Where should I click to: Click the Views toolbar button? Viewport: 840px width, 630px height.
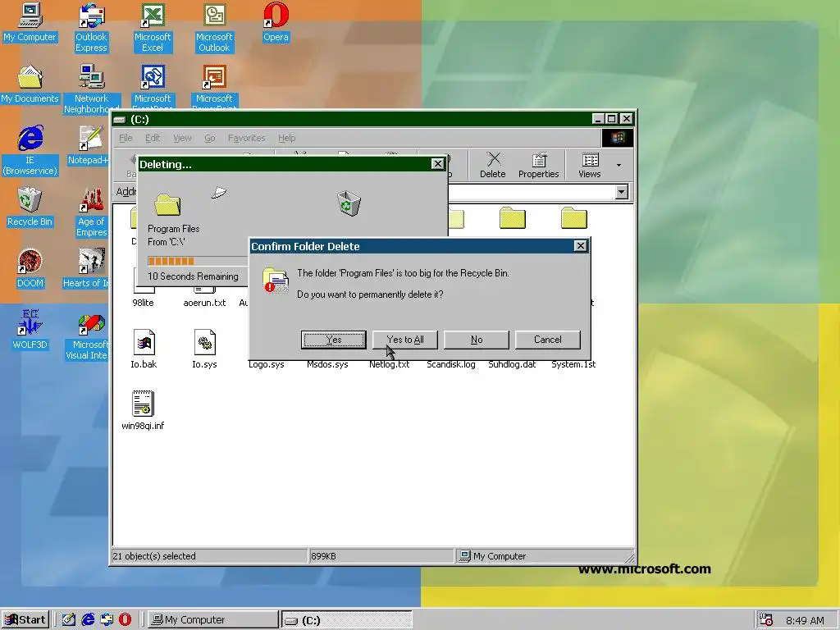589,164
